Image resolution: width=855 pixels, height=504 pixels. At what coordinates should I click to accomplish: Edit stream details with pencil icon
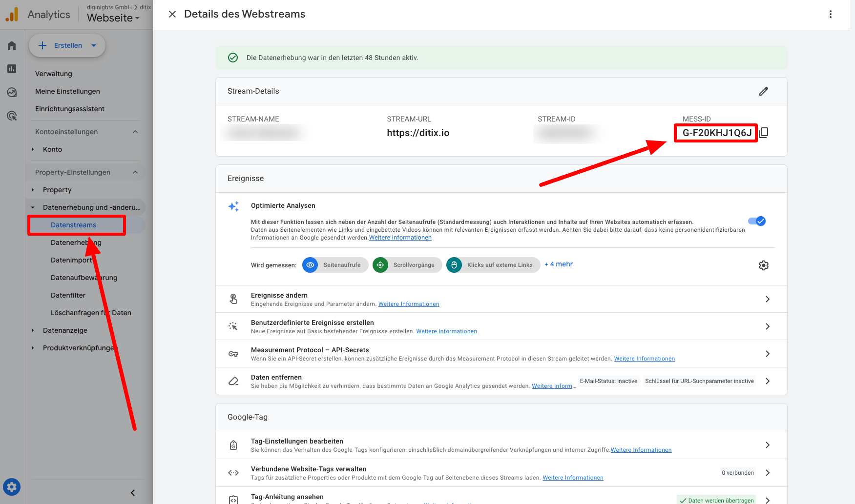click(x=764, y=91)
